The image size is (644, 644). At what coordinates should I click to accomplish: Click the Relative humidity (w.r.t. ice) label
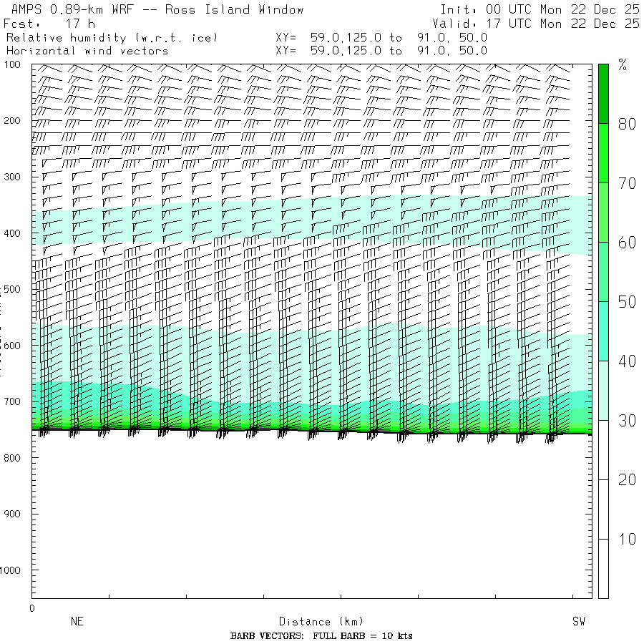click(112, 37)
